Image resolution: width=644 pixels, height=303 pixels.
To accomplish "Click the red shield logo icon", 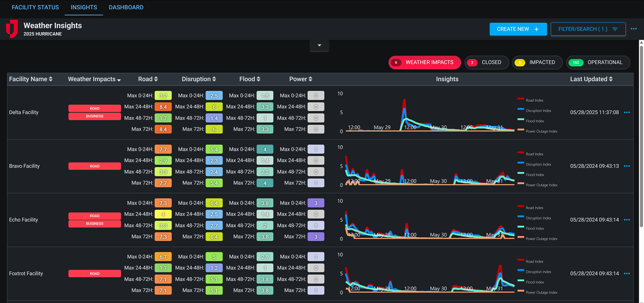I will [12, 29].
